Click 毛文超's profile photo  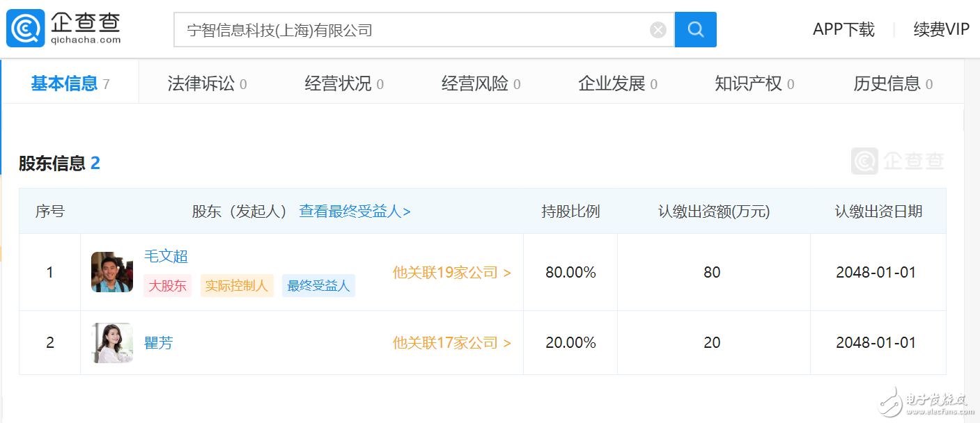click(x=111, y=271)
